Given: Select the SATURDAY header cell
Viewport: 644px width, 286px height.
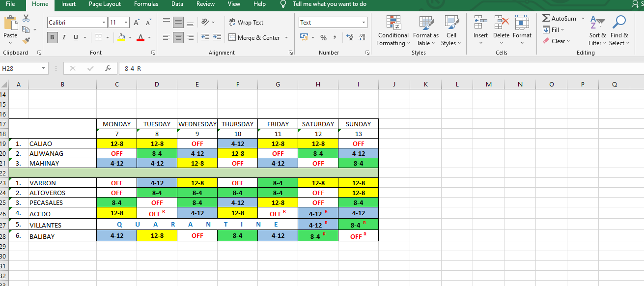Looking at the screenshot, I should point(318,124).
